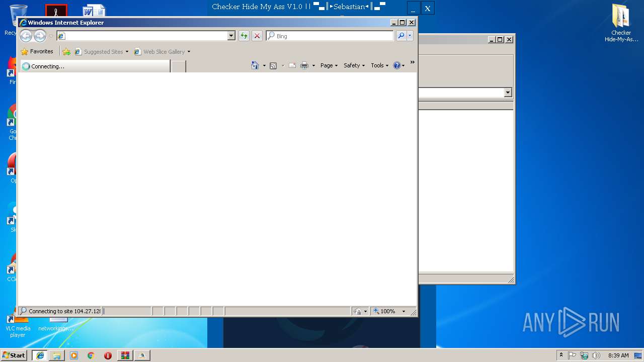Click the Print icon
The height and width of the screenshot is (362, 644).
click(304, 65)
